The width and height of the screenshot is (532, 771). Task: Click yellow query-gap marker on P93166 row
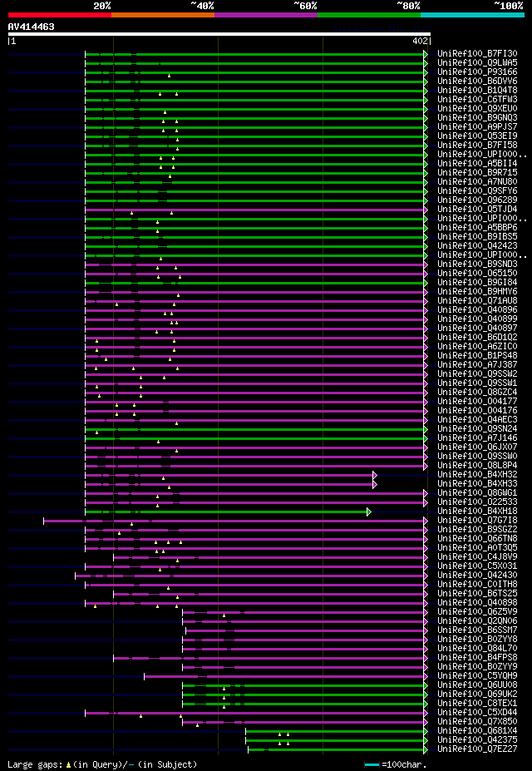click(x=169, y=76)
